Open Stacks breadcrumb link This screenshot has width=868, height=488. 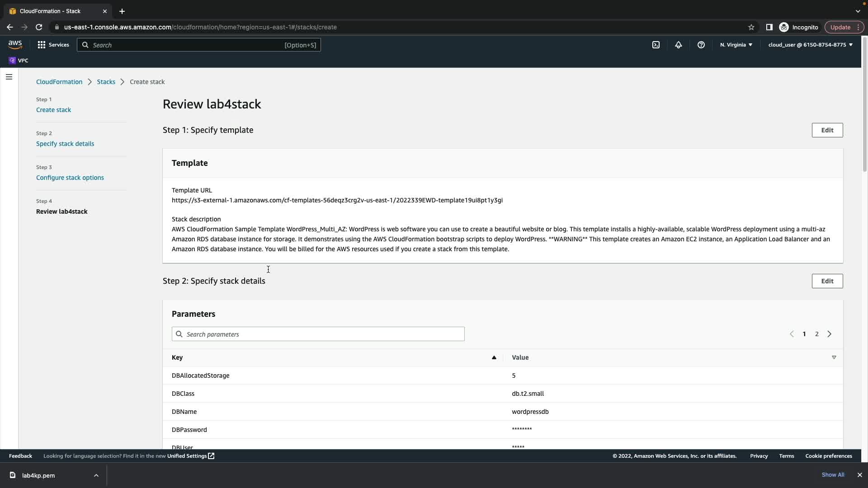point(106,82)
